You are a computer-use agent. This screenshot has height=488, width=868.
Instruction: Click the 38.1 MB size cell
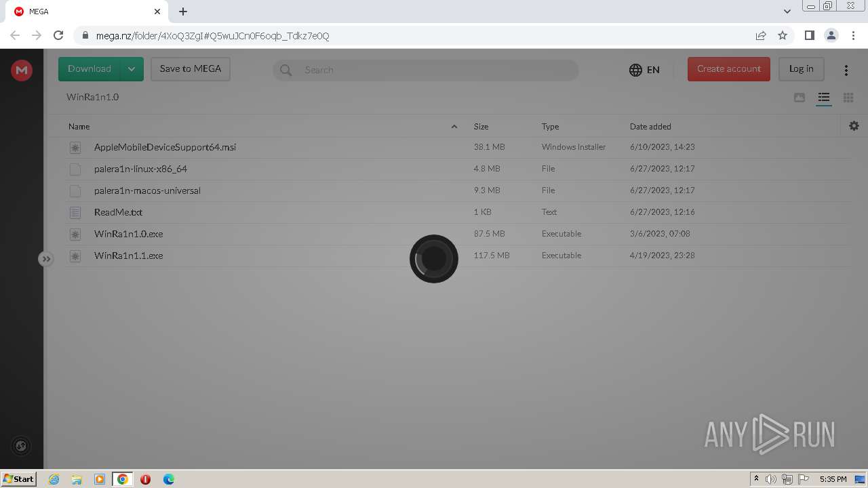489,147
